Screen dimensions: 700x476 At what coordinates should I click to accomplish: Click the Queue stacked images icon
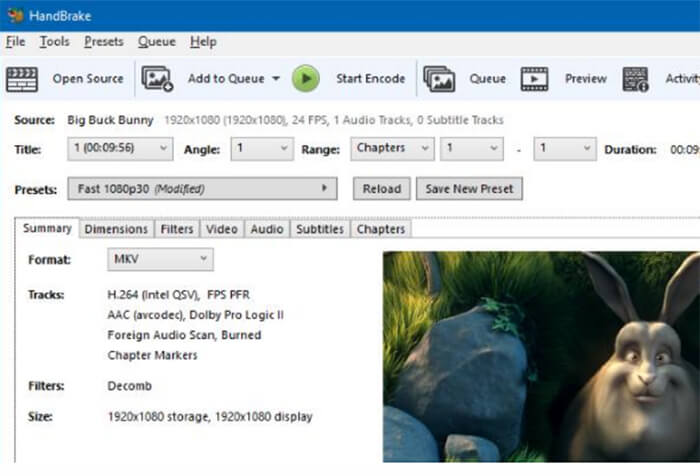coord(439,79)
